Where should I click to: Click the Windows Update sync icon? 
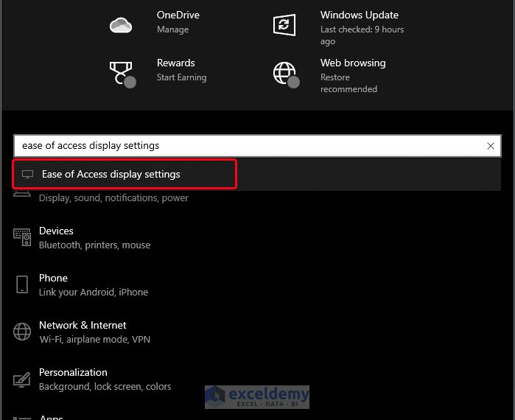point(284,24)
